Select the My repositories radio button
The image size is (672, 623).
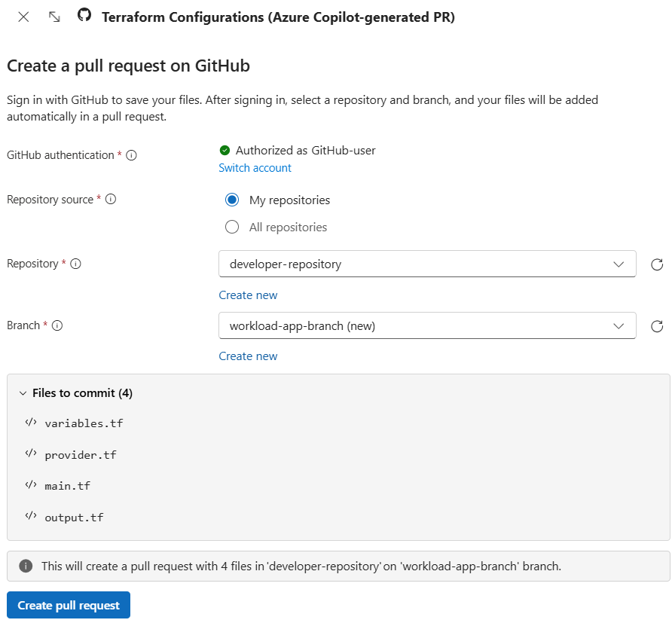click(x=231, y=200)
